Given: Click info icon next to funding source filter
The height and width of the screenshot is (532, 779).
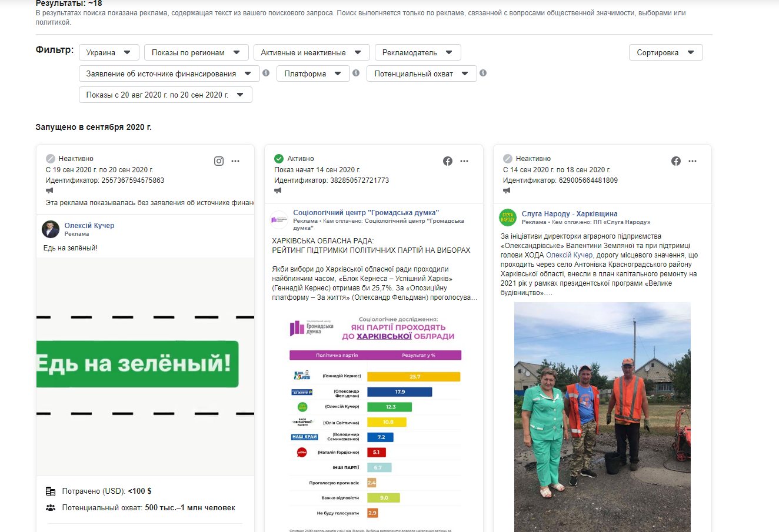Looking at the screenshot, I should click(266, 73).
